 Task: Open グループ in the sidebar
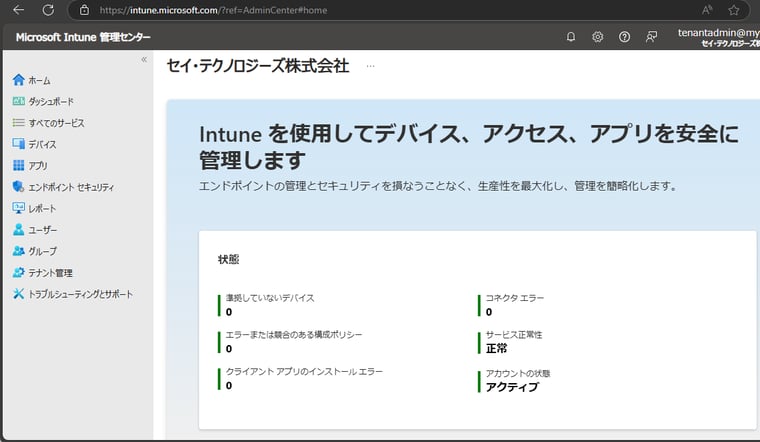pos(43,251)
